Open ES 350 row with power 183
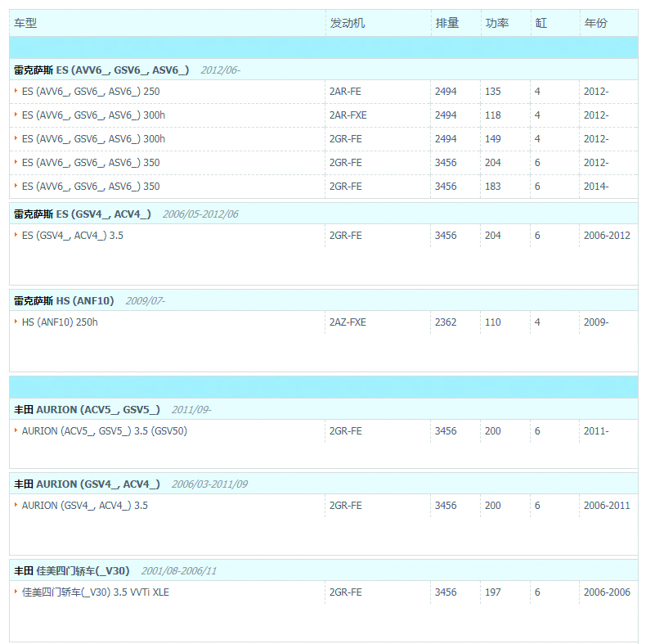Screen dimensions: 646x644 pos(91,187)
